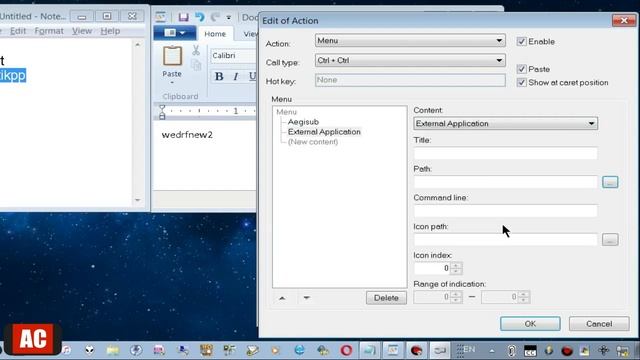
Task: Switch to the Home tab in WordPad
Action: (215, 34)
